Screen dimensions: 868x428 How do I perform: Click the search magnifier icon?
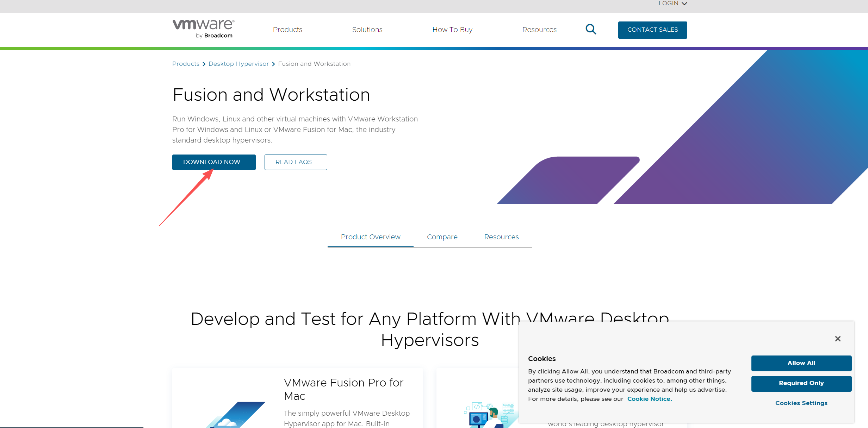[591, 29]
